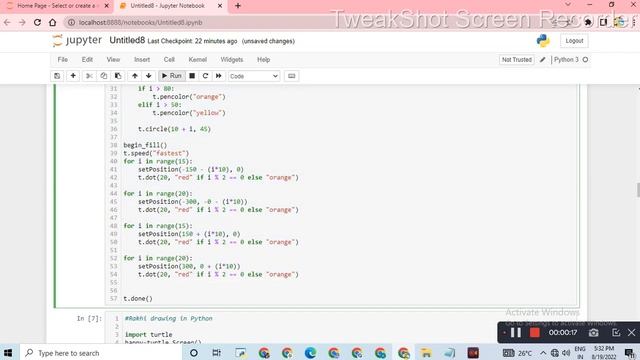Open the cell type Code dropdown
This screenshot has height=360, width=640.
click(253, 76)
